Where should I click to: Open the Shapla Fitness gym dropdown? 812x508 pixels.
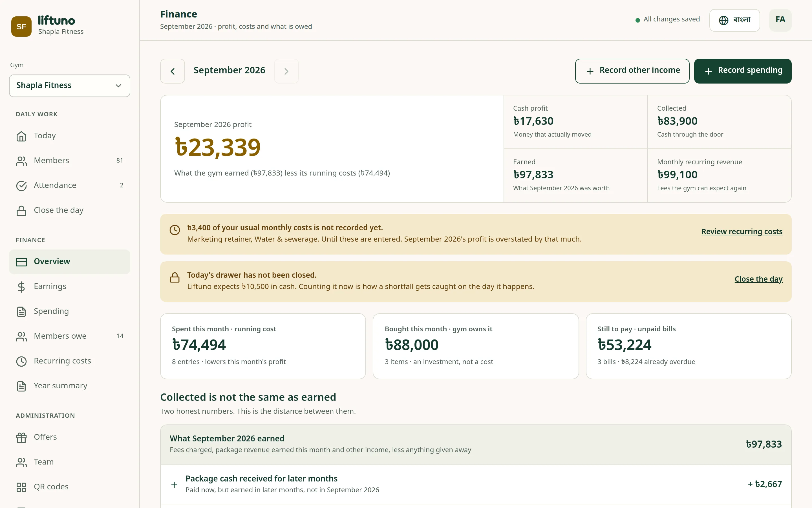tap(69, 86)
